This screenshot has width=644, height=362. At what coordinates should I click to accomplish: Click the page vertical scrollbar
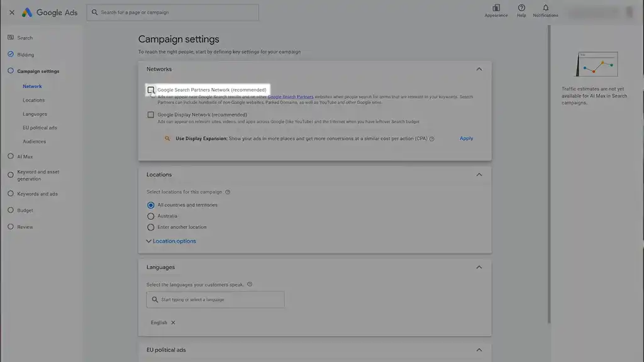pos(549,174)
